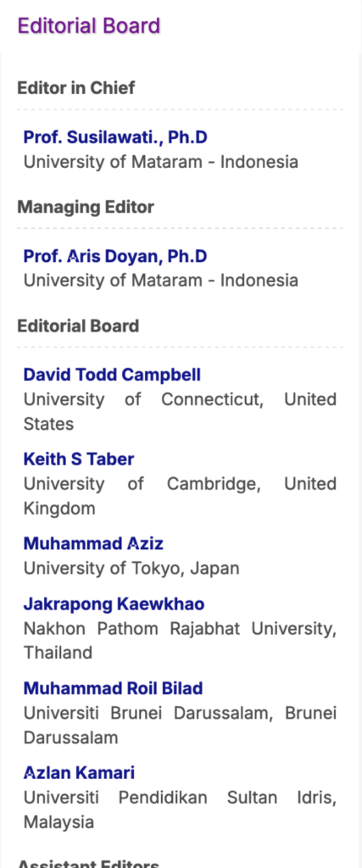This screenshot has width=362, height=868.
Task: Click the Managing Editor section heading
Action: 86,207
